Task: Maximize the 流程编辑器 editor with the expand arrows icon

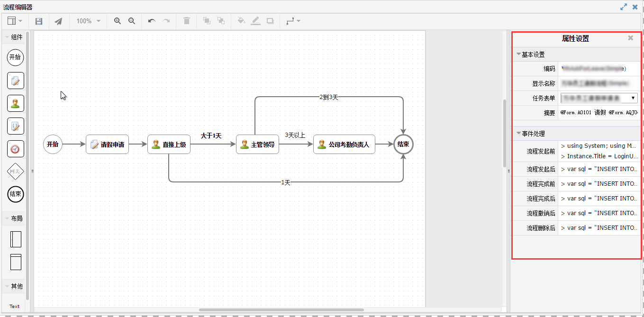Action: (624, 7)
